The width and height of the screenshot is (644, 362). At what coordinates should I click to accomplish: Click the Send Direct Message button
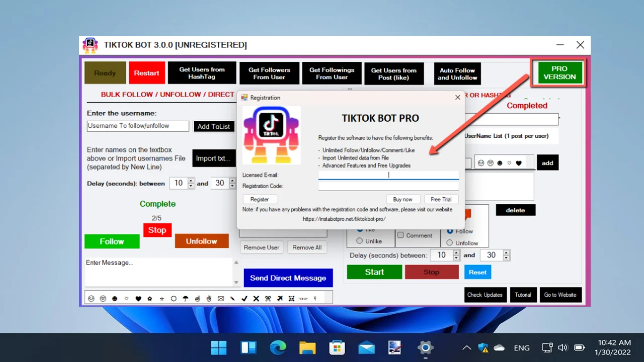pyautogui.click(x=288, y=278)
